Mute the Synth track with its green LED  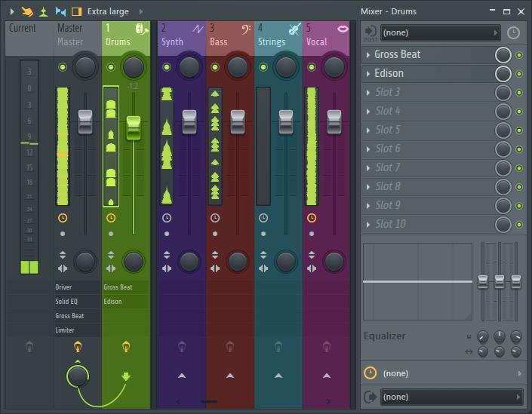tap(167, 67)
